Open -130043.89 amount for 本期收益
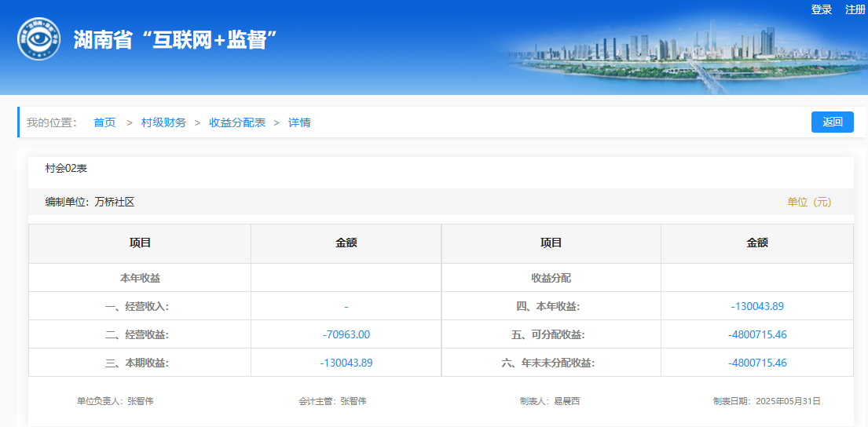This screenshot has height=427, width=868. pyautogui.click(x=346, y=363)
